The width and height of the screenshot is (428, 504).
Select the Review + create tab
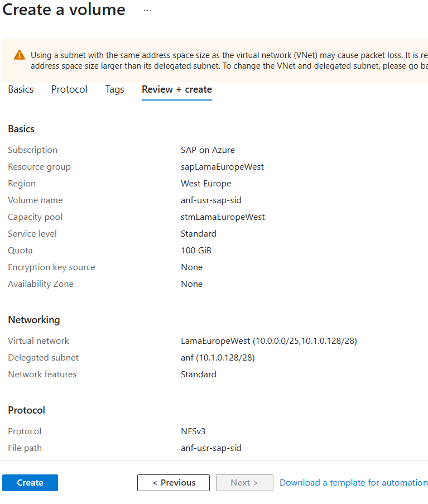[176, 89]
